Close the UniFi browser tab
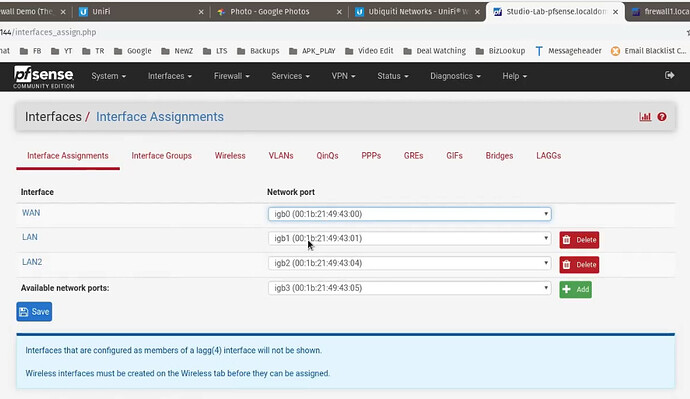Screen dimensions: 690x399 tap(201, 12)
